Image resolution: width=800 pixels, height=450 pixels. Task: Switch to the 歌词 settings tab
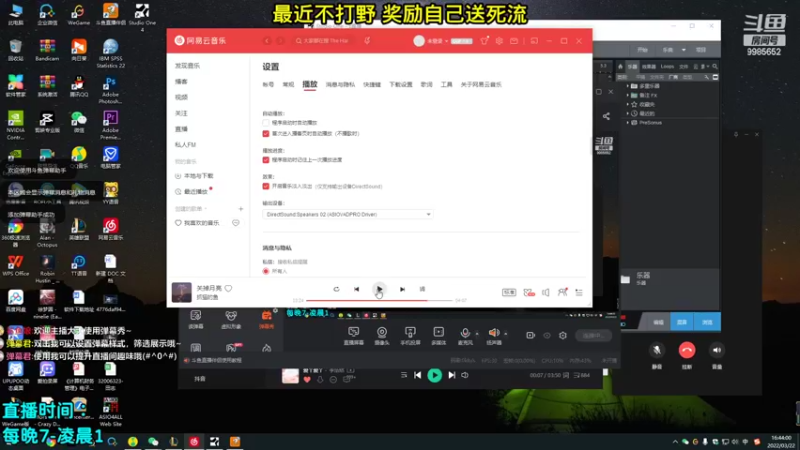(x=427, y=85)
